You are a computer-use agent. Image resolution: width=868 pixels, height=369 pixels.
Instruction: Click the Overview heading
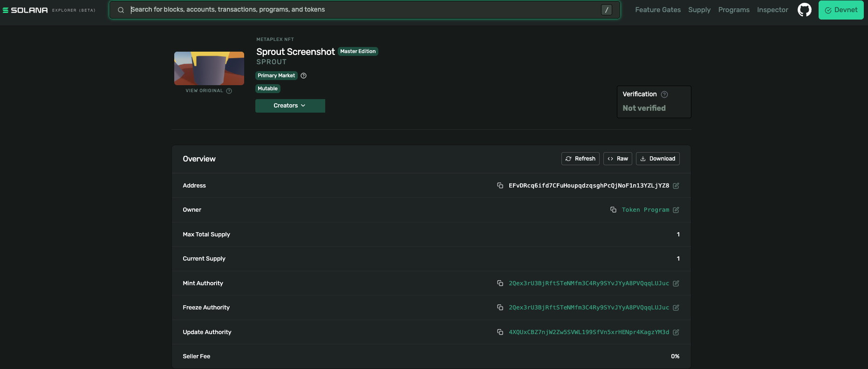199,159
